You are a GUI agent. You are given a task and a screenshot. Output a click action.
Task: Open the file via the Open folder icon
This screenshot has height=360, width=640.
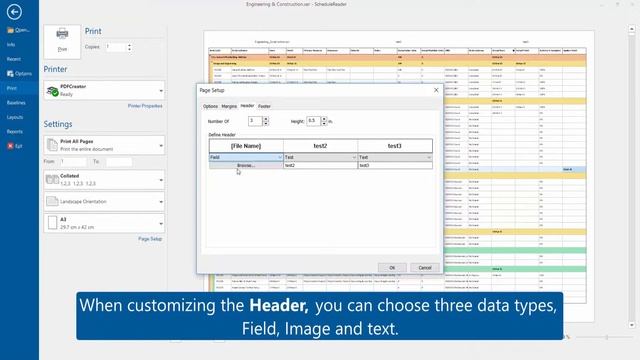tap(10, 30)
